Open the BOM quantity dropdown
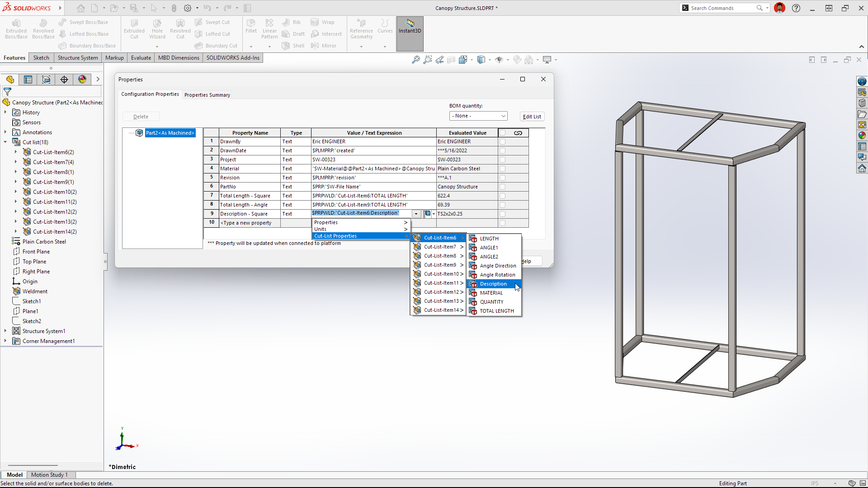The image size is (868, 488). [x=478, y=116]
